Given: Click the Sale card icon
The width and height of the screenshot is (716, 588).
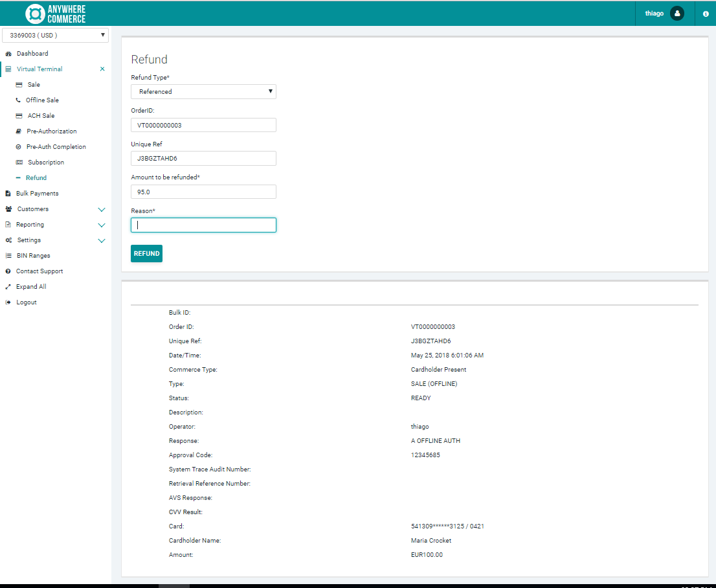Looking at the screenshot, I should pyautogui.click(x=19, y=85).
